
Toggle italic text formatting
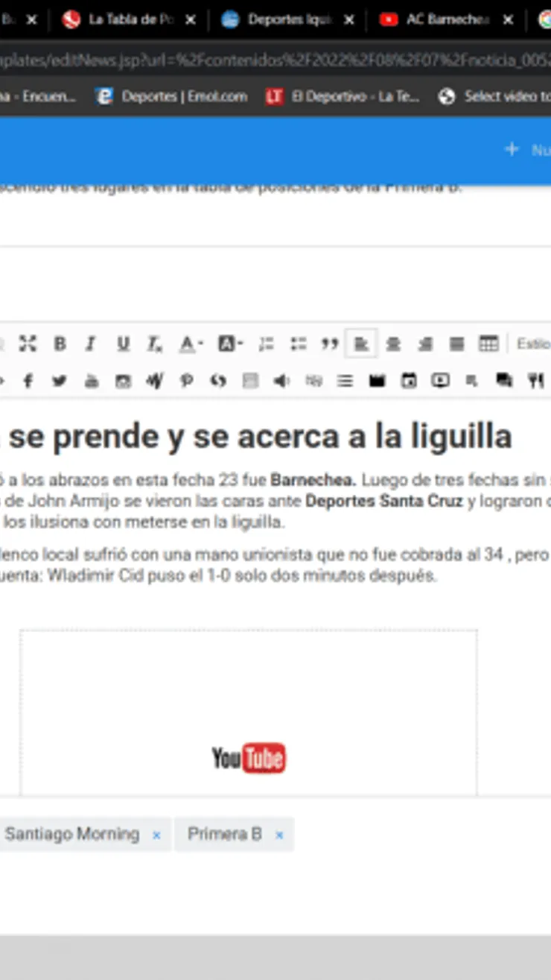coord(91,344)
